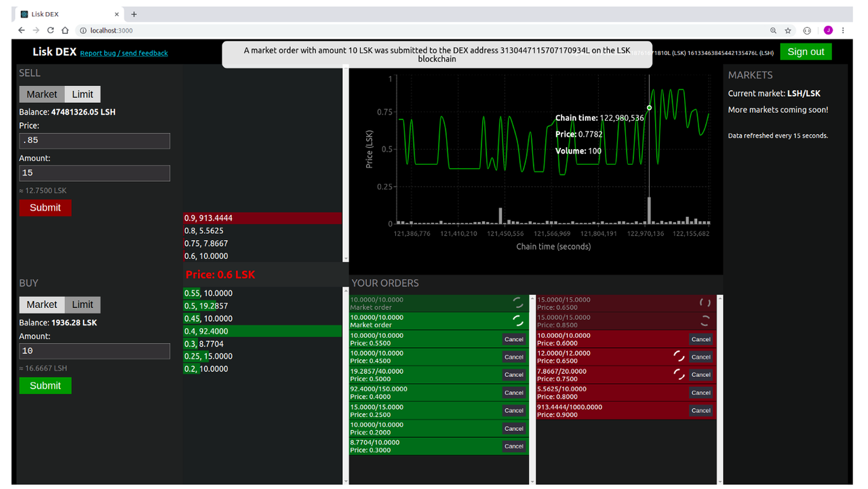This screenshot has width=868, height=489.
Task: Focus the localhost:3000 address bar
Action: pyautogui.click(x=420, y=31)
